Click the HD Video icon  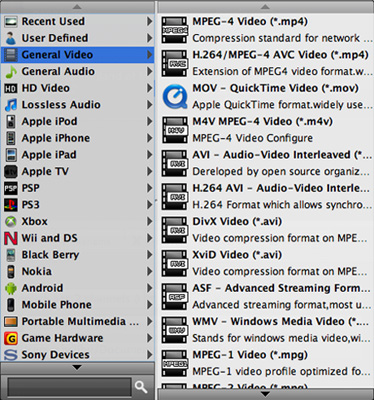click(11, 88)
